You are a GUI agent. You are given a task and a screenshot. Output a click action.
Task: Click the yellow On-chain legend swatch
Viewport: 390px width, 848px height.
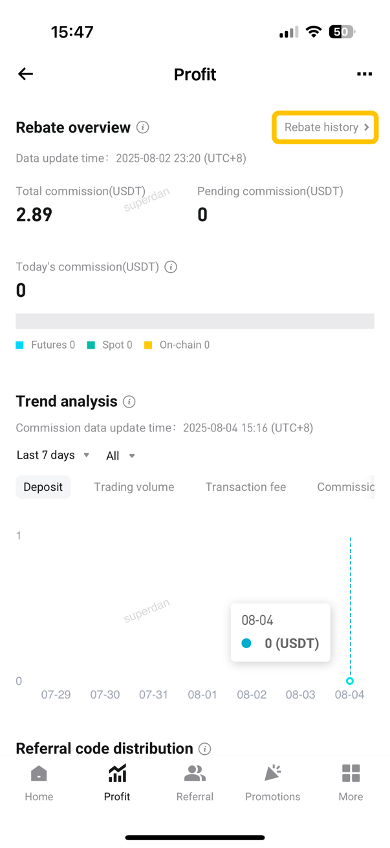[148, 345]
